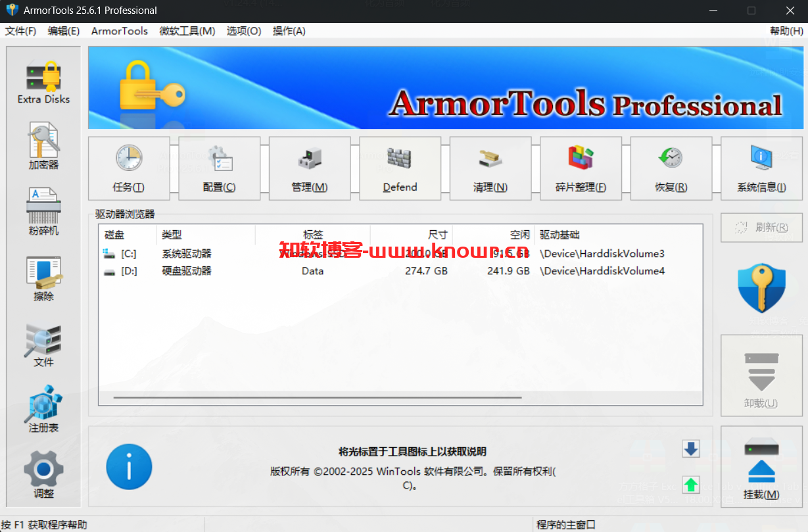The height and width of the screenshot is (532, 808).
Task: Open 配置(C) checklist toolbar button
Action: click(219, 168)
